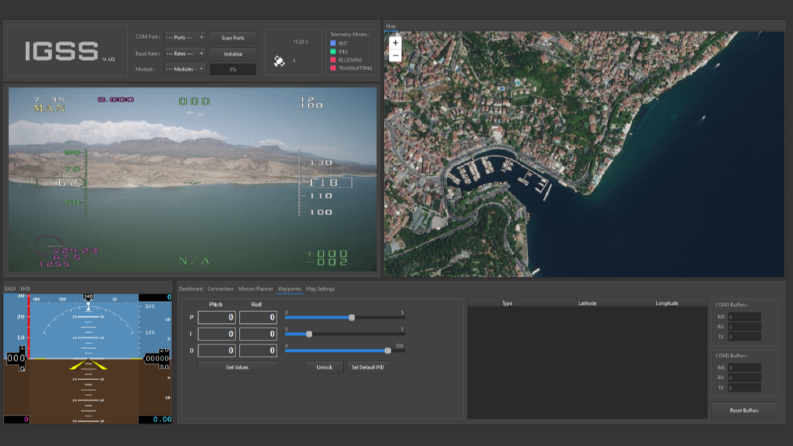Click the COM2 Buffers MS field
The image size is (793, 446).
pos(744,368)
